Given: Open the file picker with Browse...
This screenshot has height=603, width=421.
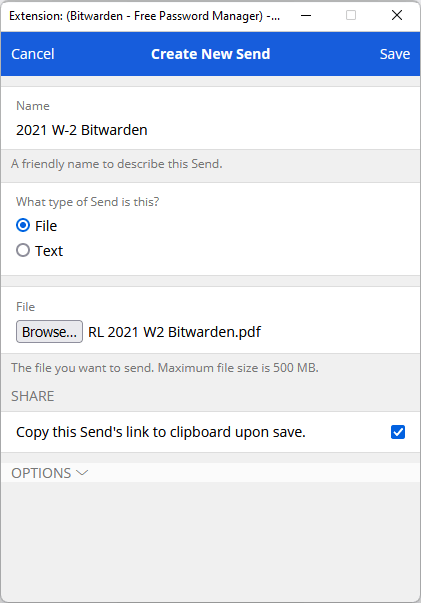Looking at the screenshot, I should 49,331.
